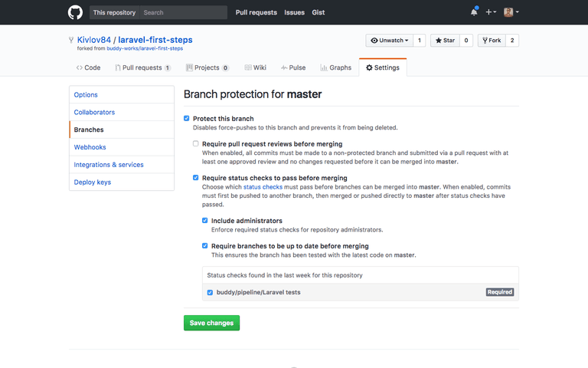This screenshot has height=368, width=588.
Task: Select the Settings tab
Action: tap(383, 67)
